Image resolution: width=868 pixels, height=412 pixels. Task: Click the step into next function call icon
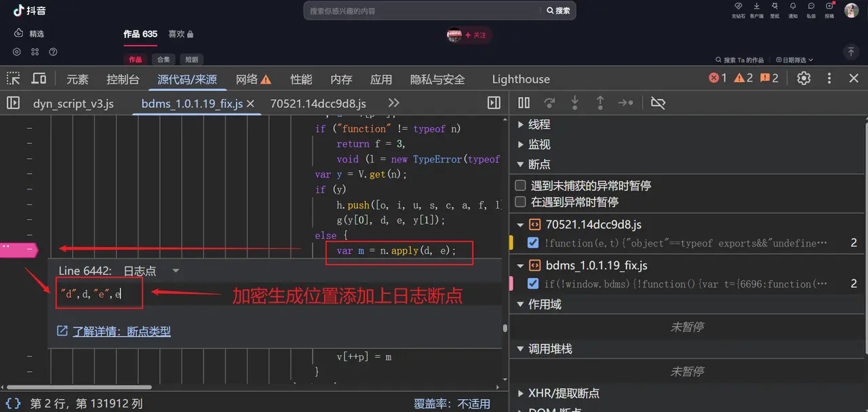coord(574,102)
